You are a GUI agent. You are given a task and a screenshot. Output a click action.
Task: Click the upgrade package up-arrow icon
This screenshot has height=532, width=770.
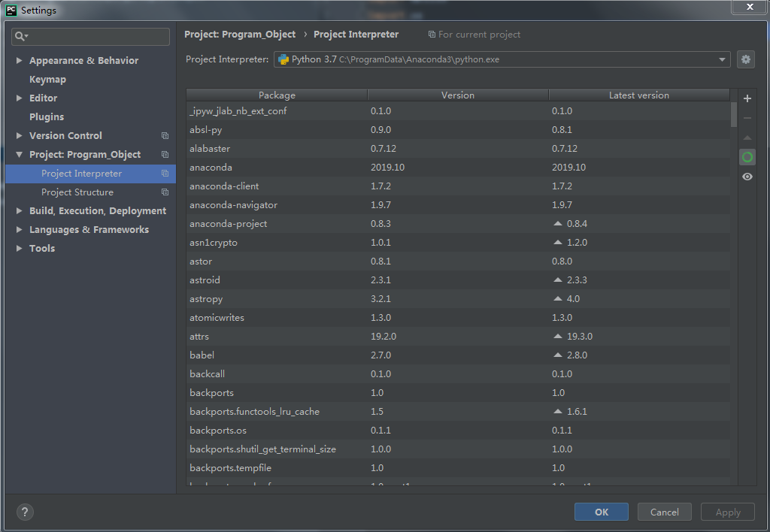747,138
